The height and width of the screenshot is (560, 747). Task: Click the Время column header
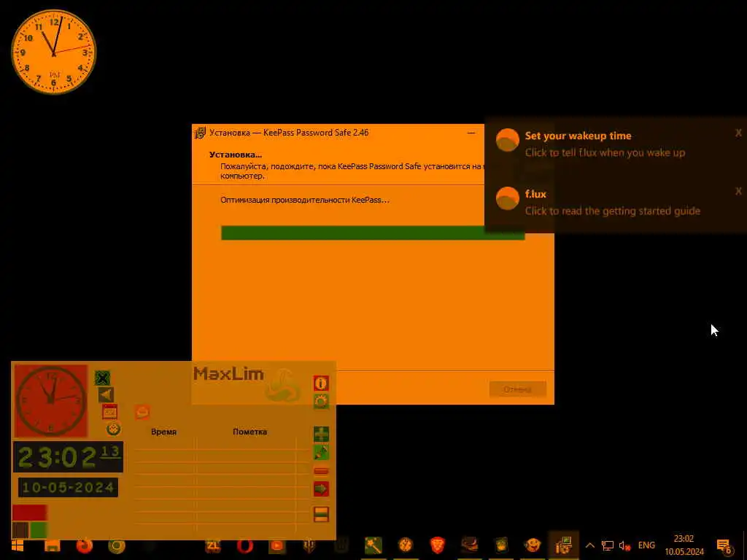(163, 432)
